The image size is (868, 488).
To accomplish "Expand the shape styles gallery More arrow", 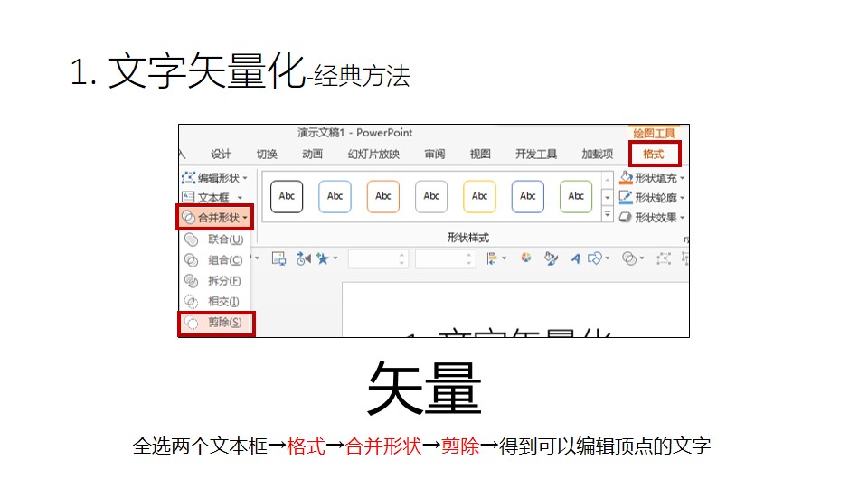I will click(x=607, y=216).
